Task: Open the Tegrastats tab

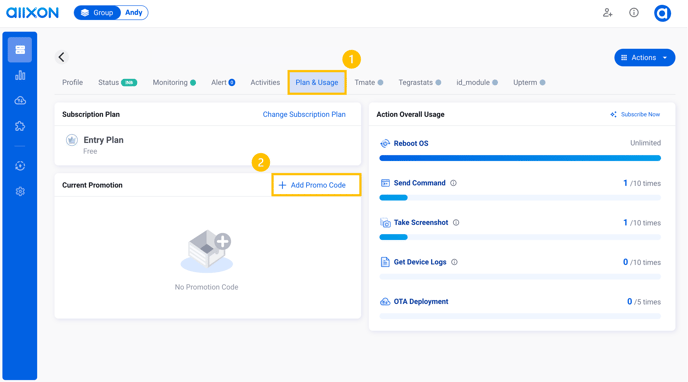Action: (x=419, y=82)
